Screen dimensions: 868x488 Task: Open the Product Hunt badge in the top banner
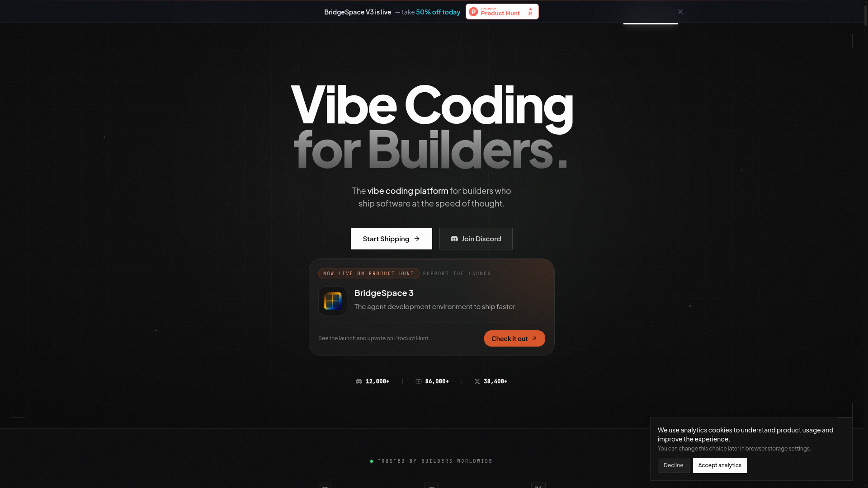pyautogui.click(x=502, y=12)
